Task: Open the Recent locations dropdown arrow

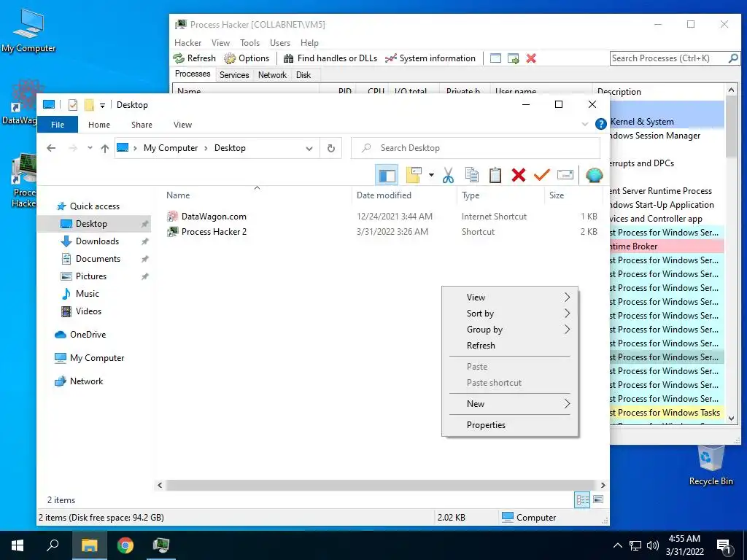Action: (90, 148)
